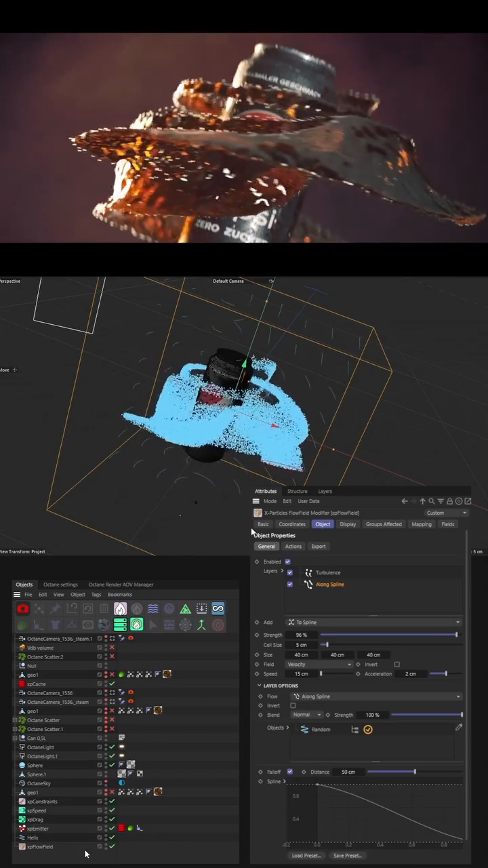Click the blue infinity loop icon
488x868 pixels.
click(218, 609)
